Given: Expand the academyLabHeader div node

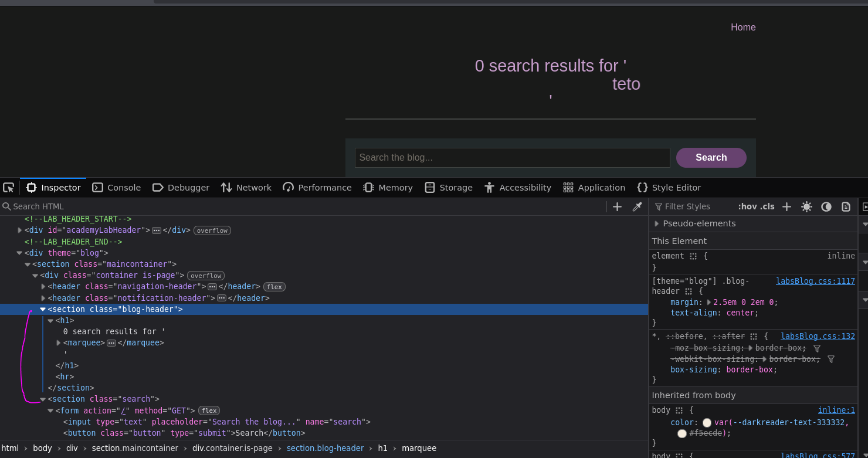Looking at the screenshot, I should tap(20, 230).
